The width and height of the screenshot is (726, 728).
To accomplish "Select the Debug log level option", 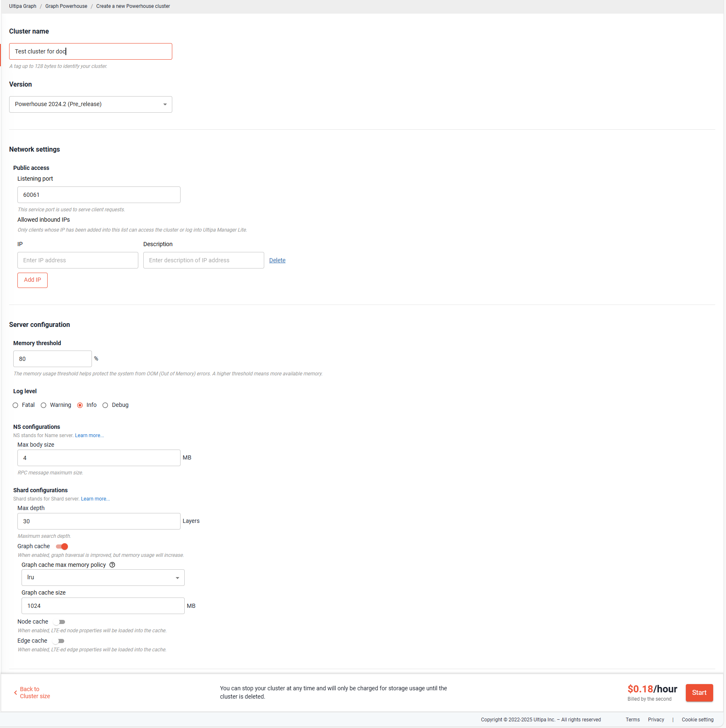I will (106, 405).
